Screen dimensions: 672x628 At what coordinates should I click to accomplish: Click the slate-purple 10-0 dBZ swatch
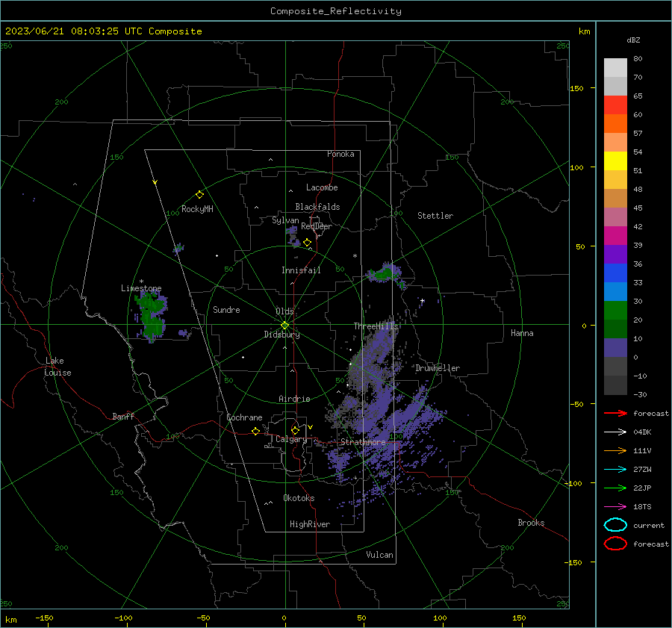pos(615,348)
